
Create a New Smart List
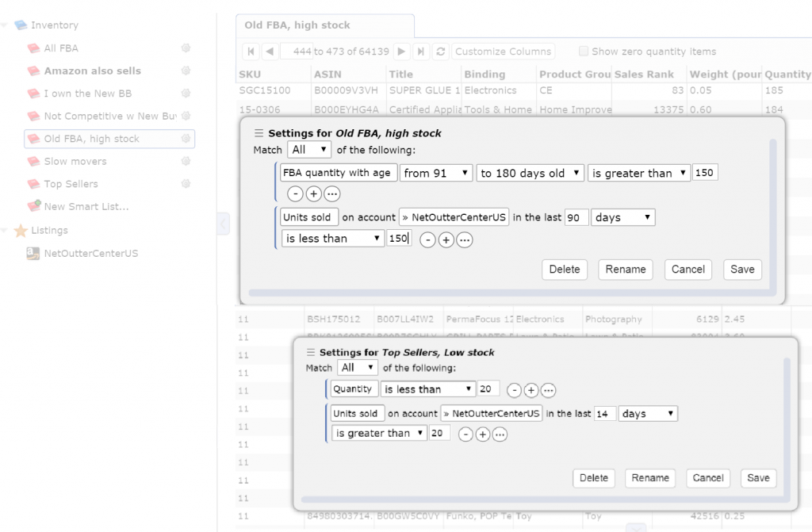86,206
